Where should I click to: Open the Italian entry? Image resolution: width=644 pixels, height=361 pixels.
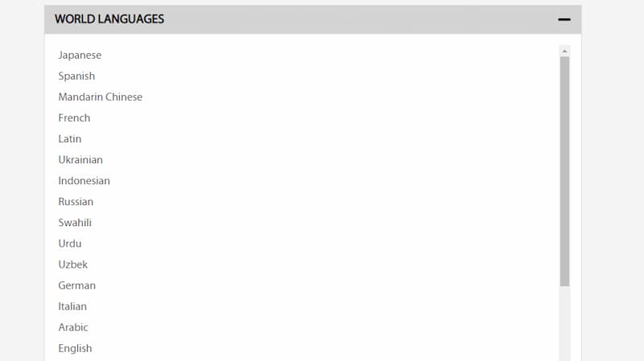click(x=72, y=306)
